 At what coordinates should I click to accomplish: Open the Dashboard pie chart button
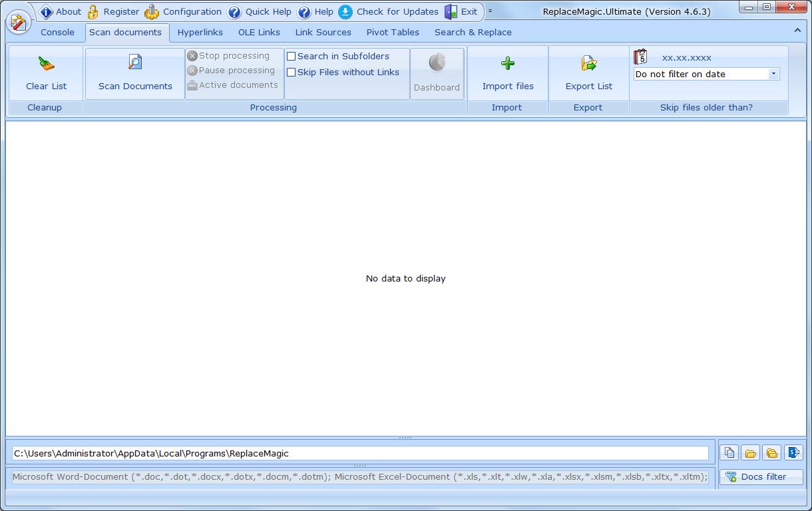437,73
